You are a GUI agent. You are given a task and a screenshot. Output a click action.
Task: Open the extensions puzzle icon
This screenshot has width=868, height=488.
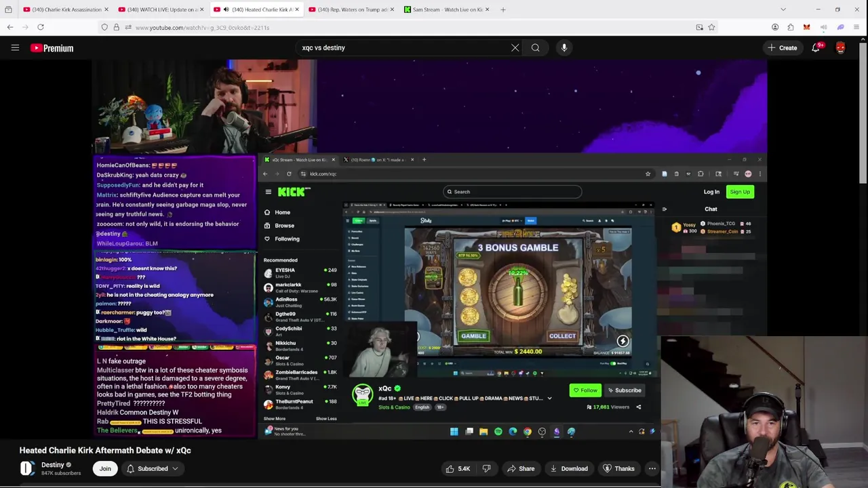(791, 27)
